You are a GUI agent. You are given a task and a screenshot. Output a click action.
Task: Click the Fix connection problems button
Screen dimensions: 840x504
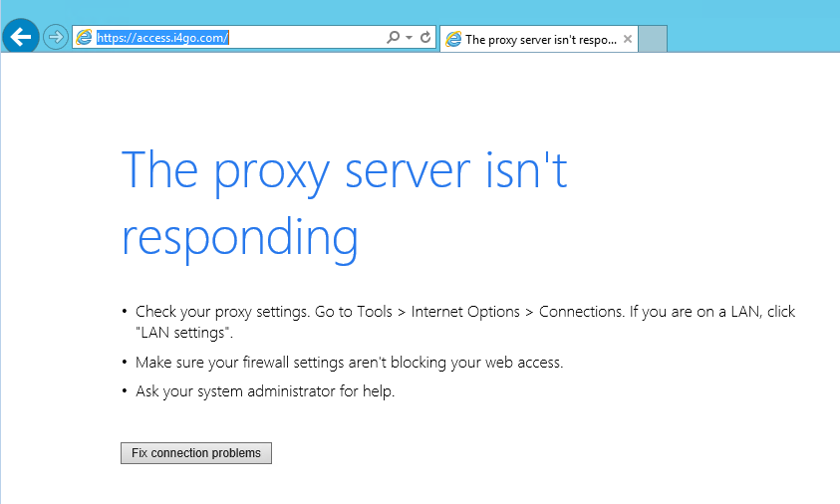(x=196, y=453)
